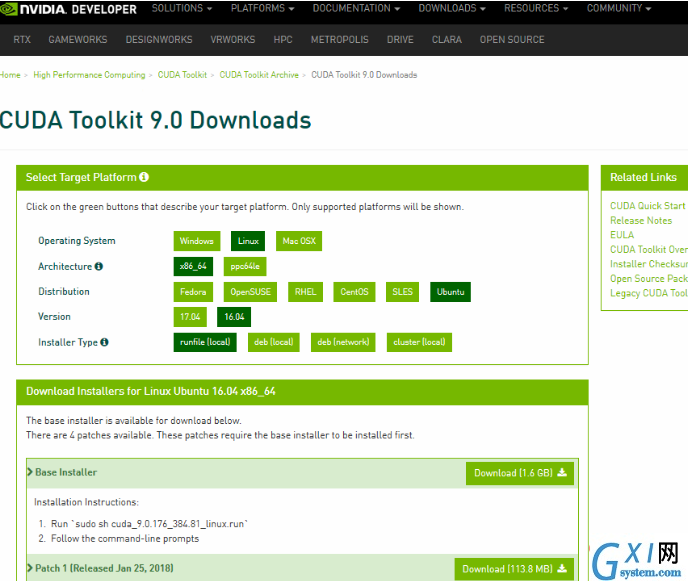
Task: Open the Documentation dropdown menu
Action: (x=356, y=8)
